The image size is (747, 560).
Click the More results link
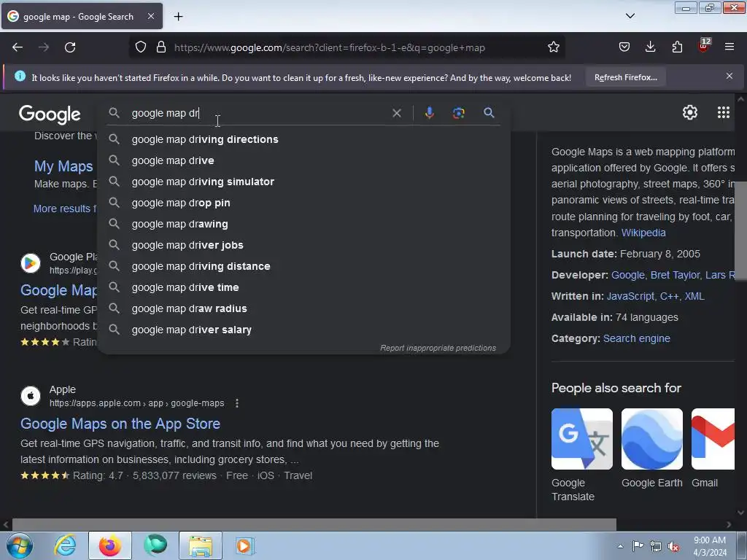[65, 209]
